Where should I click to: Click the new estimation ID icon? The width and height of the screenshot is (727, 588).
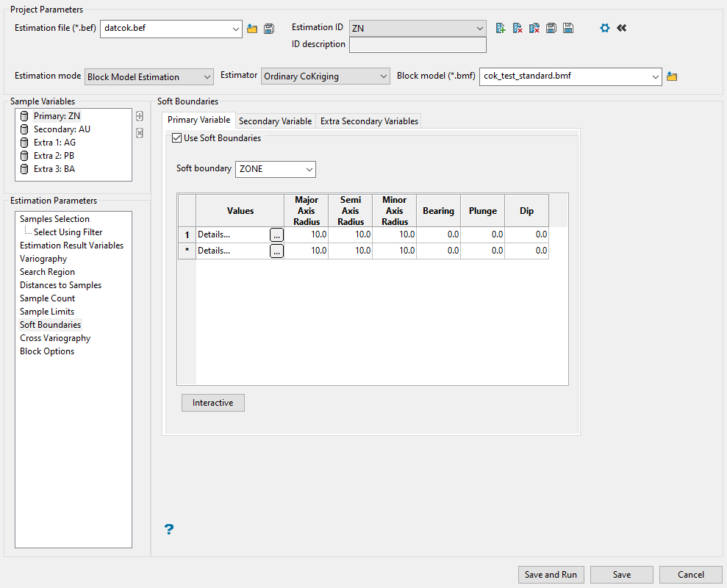(501, 28)
